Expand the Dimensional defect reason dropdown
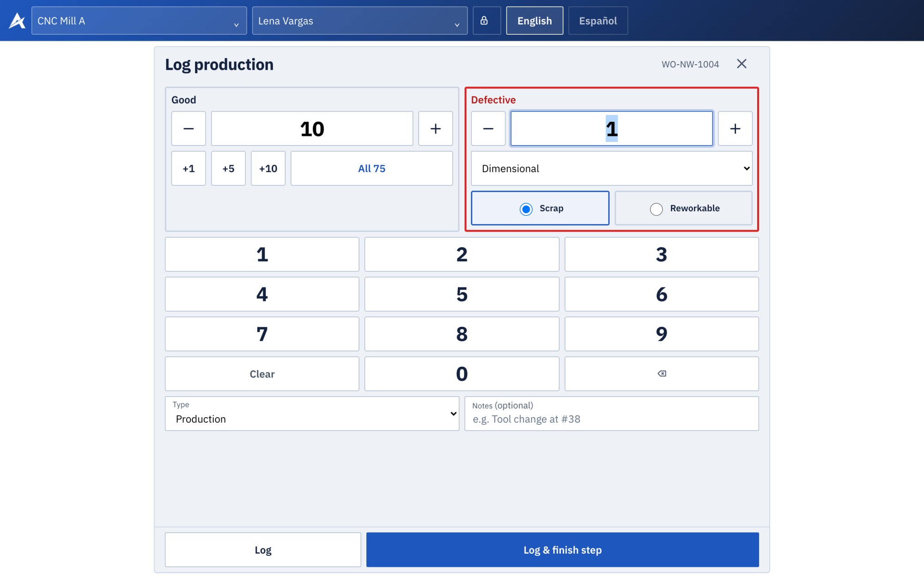Viewport: 924px width, 578px height. click(x=612, y=169)
